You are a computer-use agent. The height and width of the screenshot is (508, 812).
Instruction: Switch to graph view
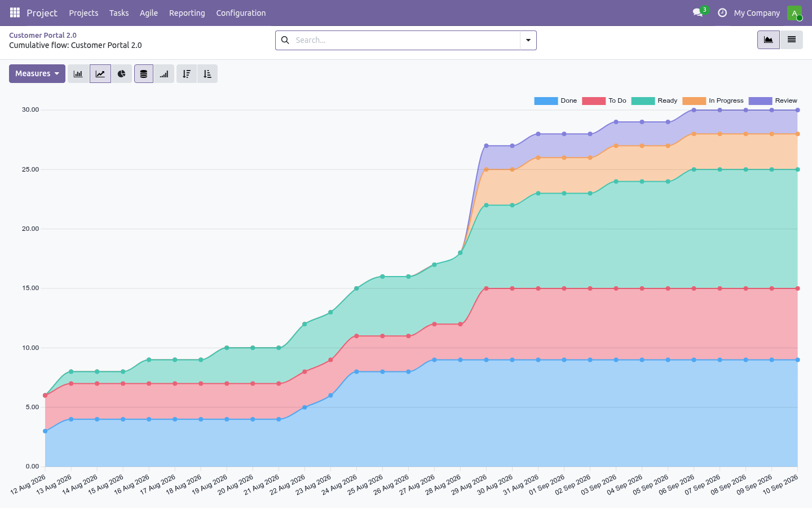[769, 40]
